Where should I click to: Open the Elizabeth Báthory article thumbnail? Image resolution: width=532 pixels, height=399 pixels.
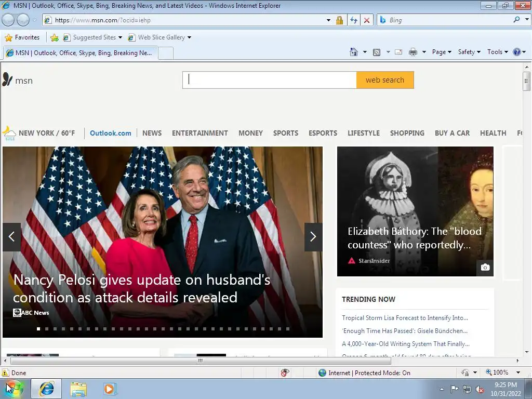415,211
